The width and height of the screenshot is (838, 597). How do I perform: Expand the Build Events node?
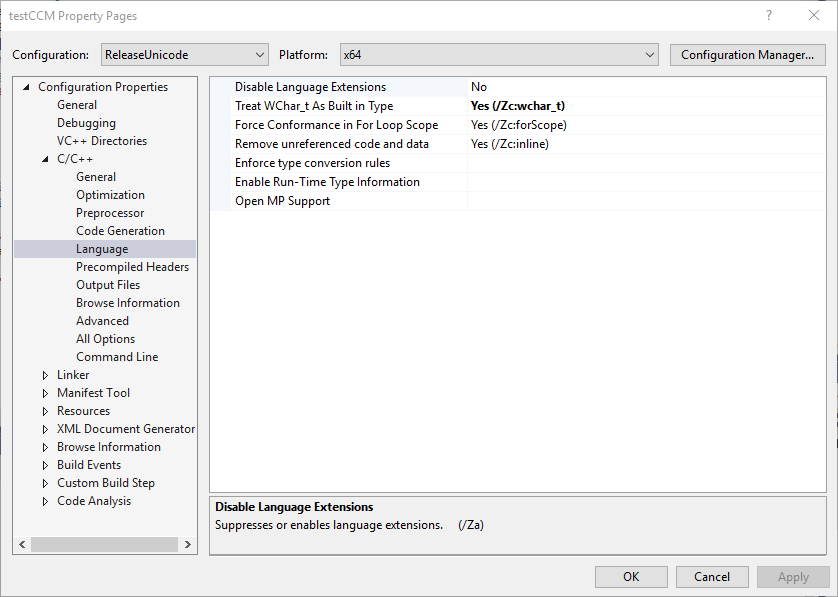click(46, 465)
